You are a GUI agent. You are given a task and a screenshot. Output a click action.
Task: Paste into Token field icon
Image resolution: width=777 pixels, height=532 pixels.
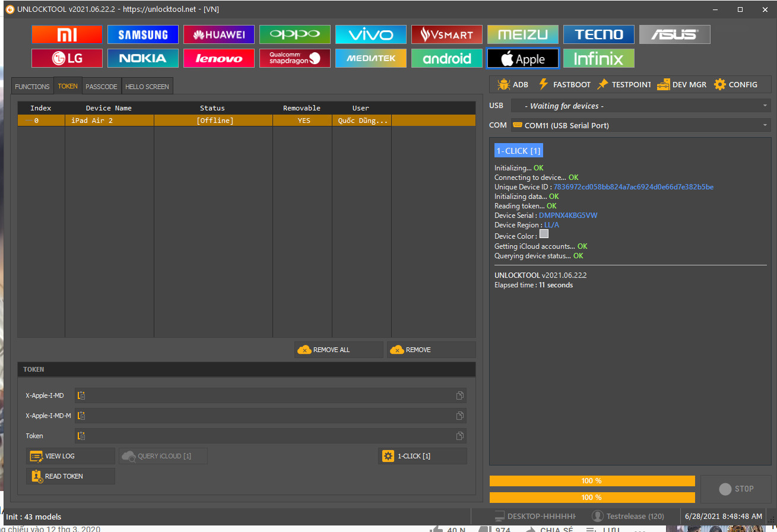pos(82,436)
